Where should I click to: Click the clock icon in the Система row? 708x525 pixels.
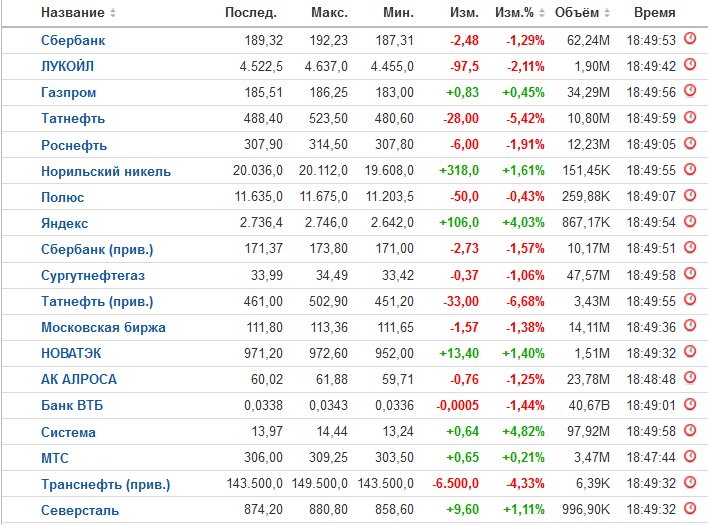click(x=690, y=430)
